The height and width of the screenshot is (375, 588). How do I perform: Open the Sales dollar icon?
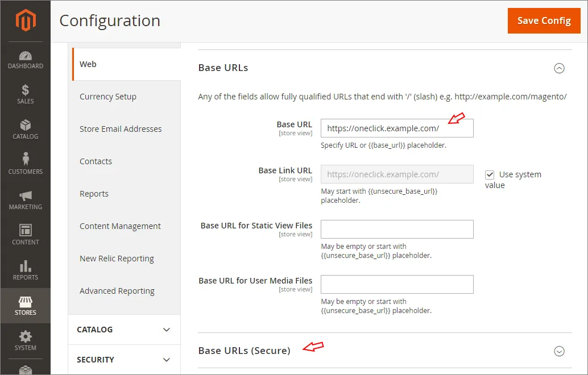coord(26,90)
